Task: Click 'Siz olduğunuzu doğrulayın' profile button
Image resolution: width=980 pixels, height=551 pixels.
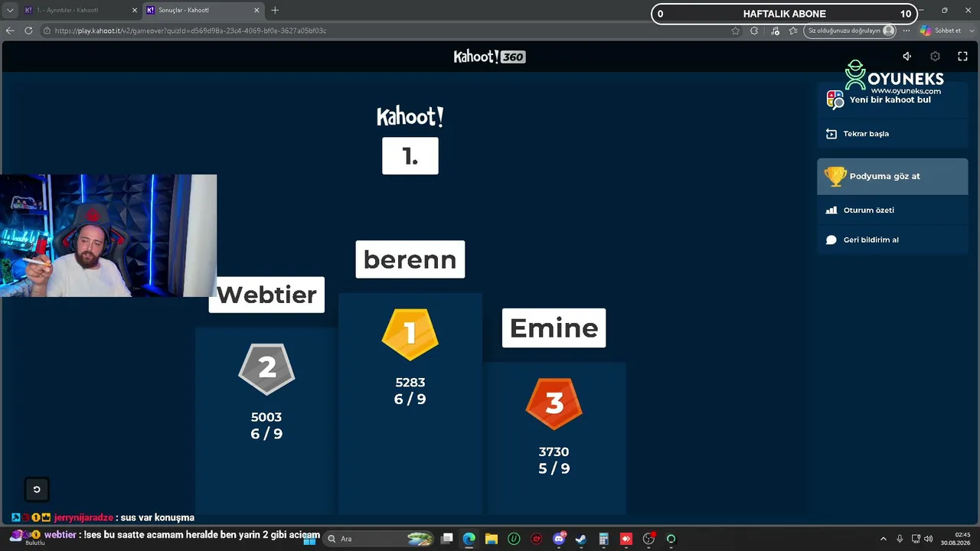Action: click(x=850, y=31)
